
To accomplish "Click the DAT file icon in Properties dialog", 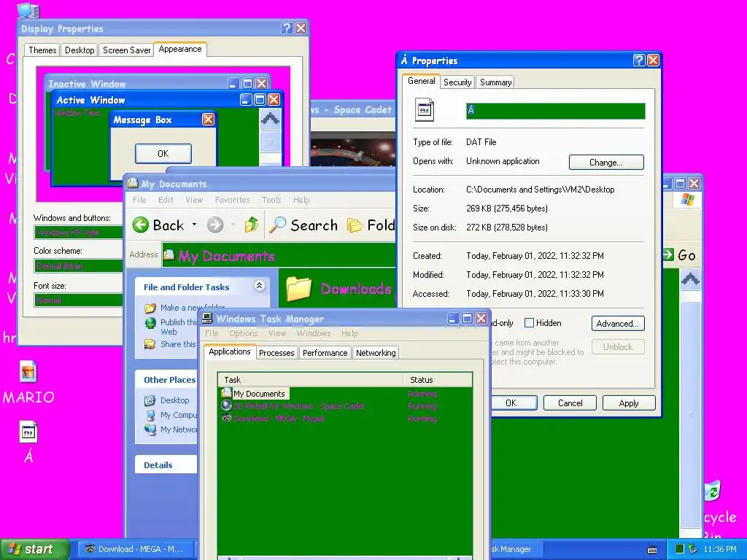I will 425,110.
